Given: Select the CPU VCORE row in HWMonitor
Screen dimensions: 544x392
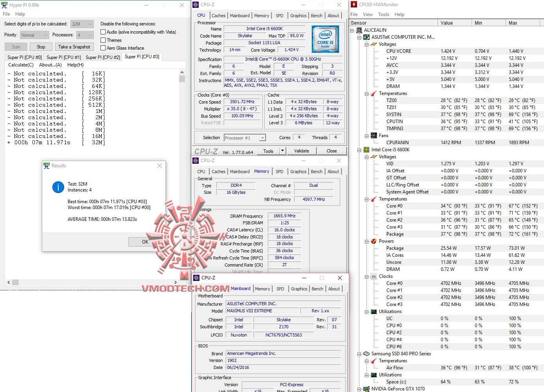Looking at the screenshot, I should (446, 51).
